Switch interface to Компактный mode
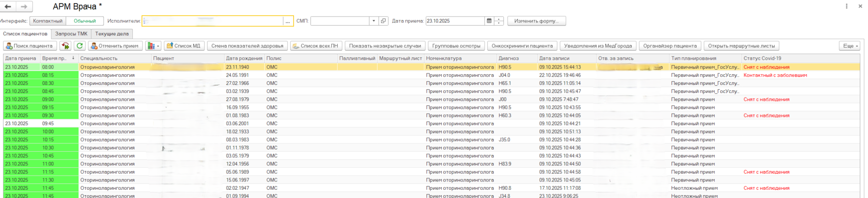868x198 pixels. pyautogui.click(x=48, y=21)
